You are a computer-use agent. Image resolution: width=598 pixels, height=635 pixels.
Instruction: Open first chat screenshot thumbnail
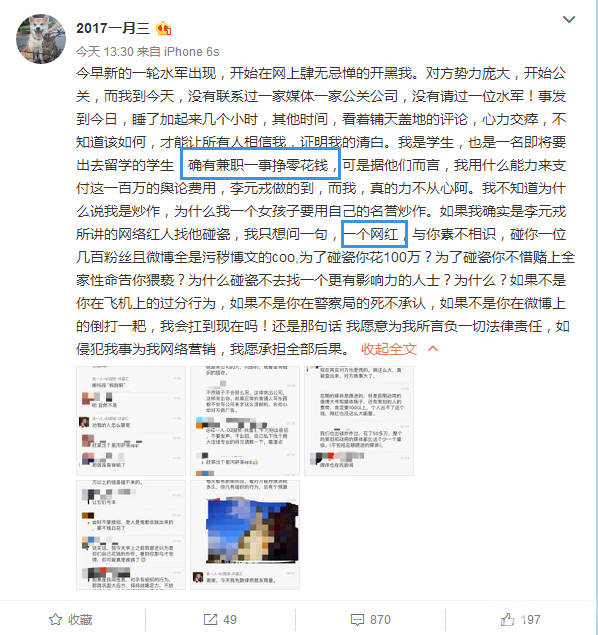point(131,420)
